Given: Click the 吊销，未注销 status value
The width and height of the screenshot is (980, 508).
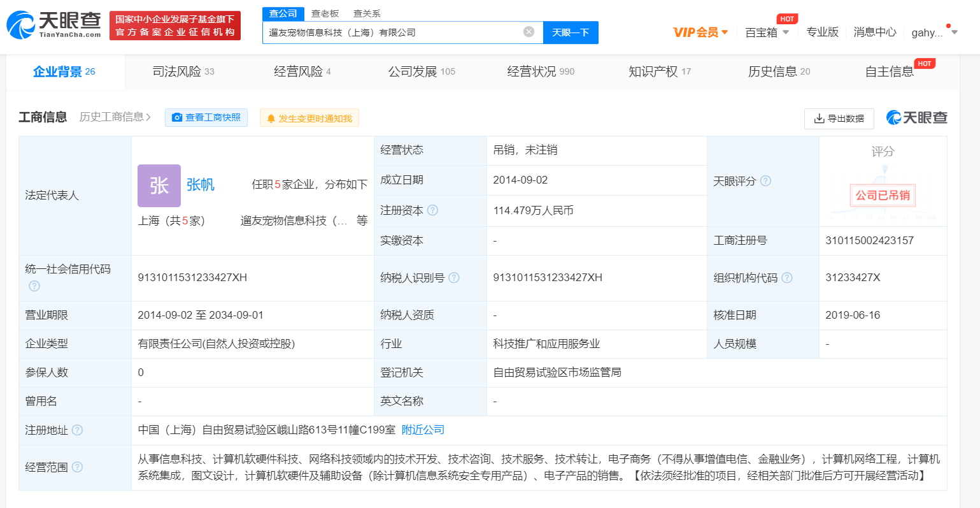Looking at the screenshot, I should pos(525,150).
